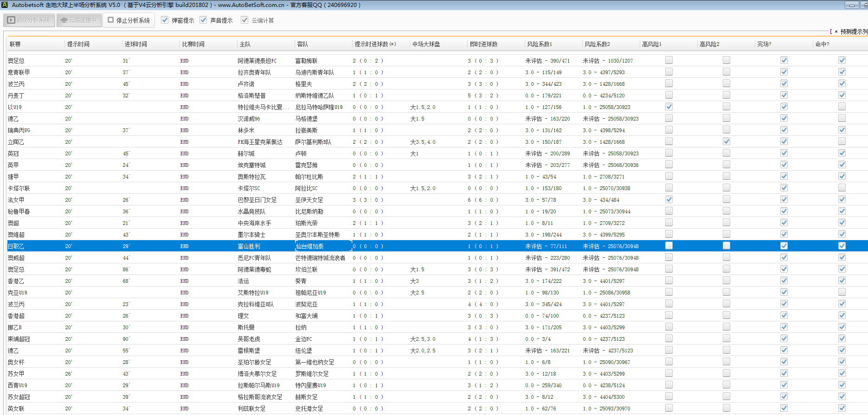Toggle the 云端计算 checkbox
This screenshot has height=415, width=868.
(x=244, y=20)
